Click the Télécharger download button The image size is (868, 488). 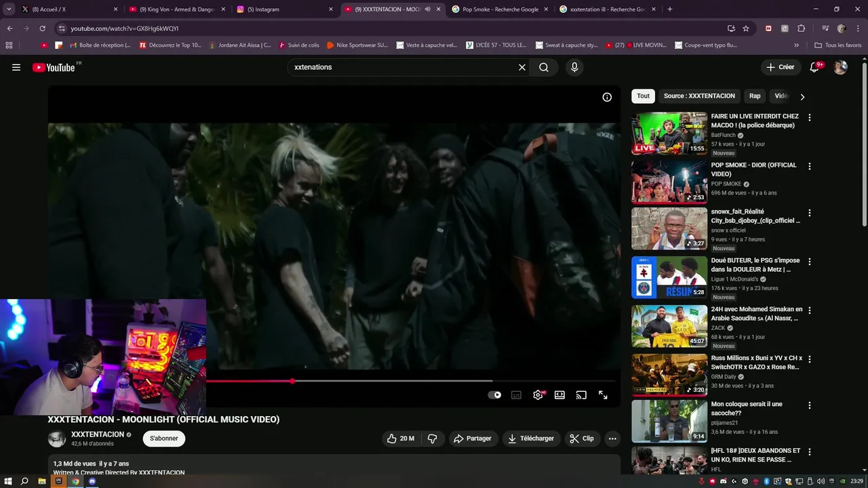(531, 439)
